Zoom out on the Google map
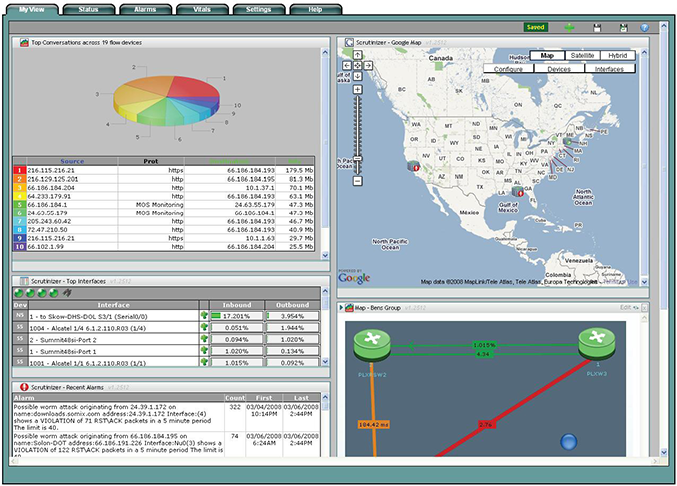Viewport: 677px width, 486px height. [359, 182]
